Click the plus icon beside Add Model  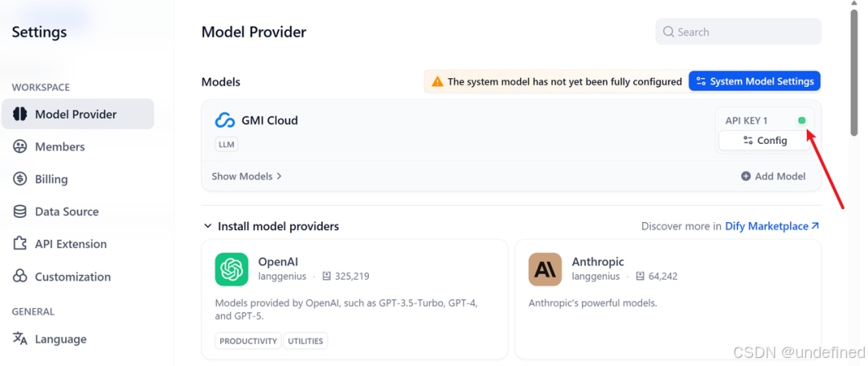point(746,176)
